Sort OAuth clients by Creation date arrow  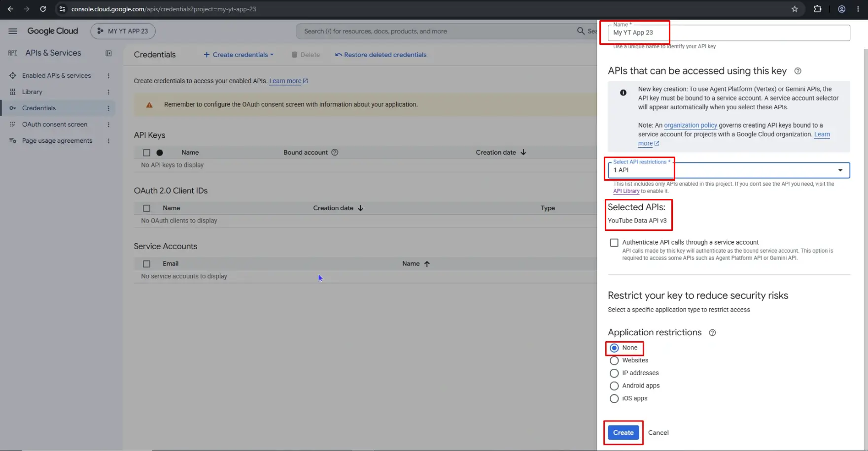pos(360,208)
